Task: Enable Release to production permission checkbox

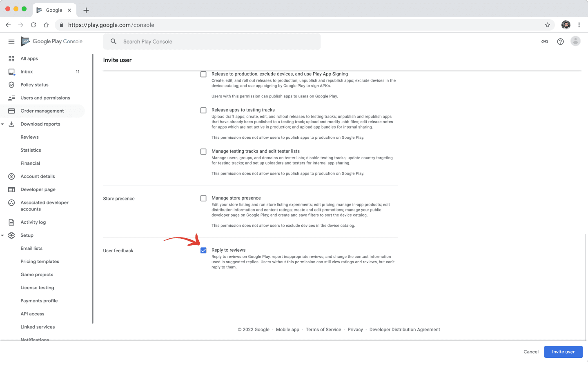Action: [x=203, y=74]
